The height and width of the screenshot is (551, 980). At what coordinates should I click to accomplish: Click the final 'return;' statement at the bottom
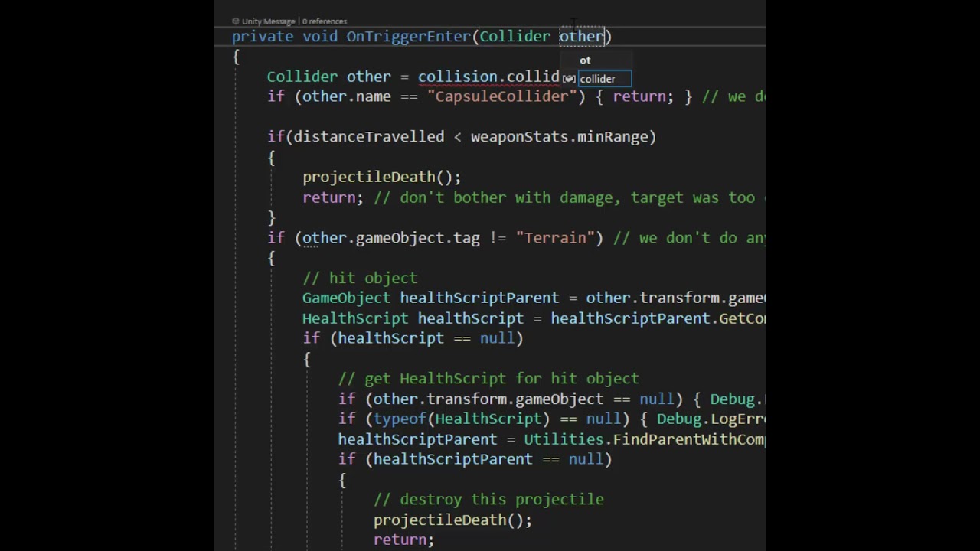pyautogui.click(x=403, y=540)
